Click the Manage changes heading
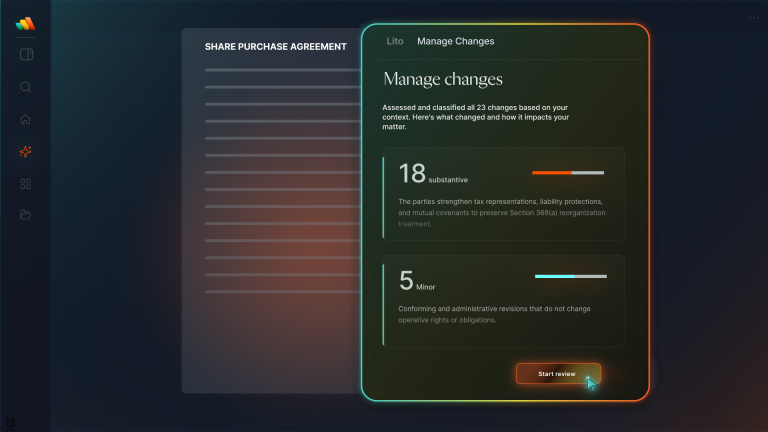This screenshot has width=768, height=432. [443, 79]
